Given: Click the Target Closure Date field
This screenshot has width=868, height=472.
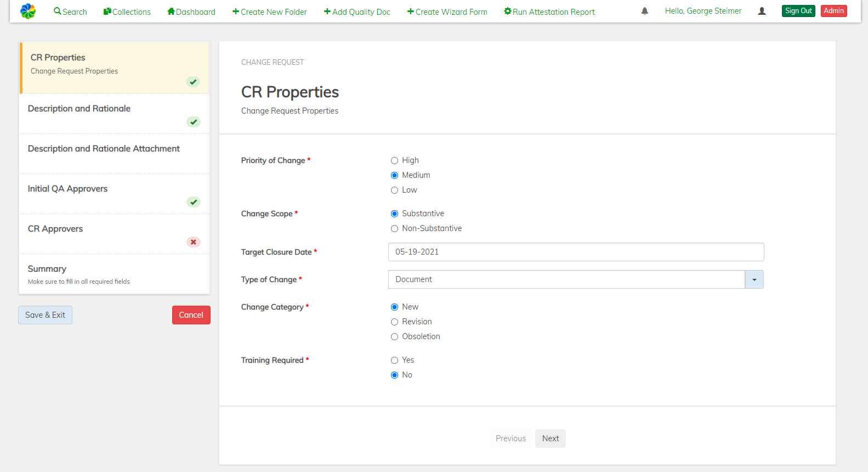Looking at the screenshot, I should point(576,252).
